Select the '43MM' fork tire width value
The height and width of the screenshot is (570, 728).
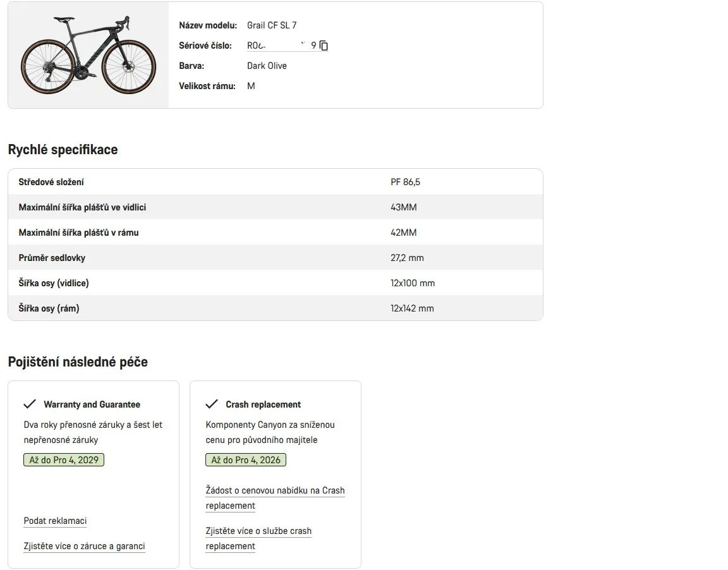pyautogui.click(x=403, y=207)
